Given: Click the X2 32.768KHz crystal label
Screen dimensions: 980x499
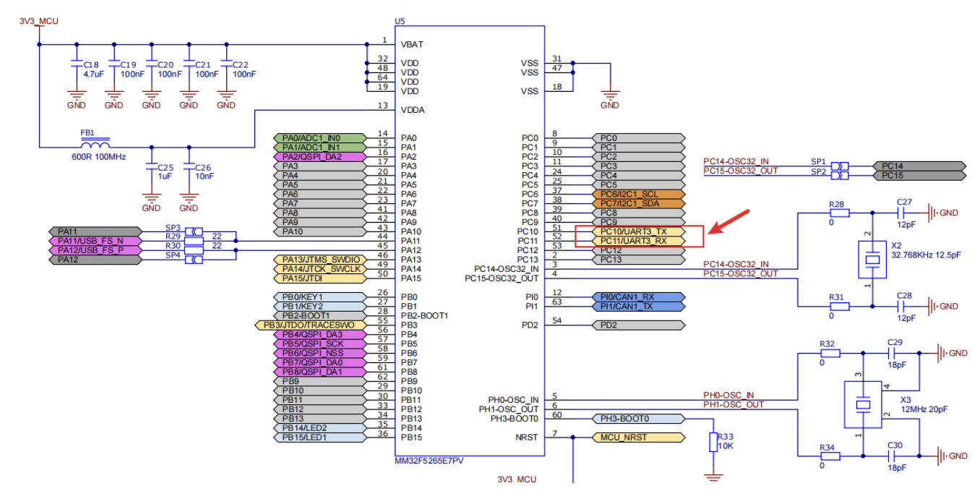Looking at the screenshot, I should [x=926, y=250].
